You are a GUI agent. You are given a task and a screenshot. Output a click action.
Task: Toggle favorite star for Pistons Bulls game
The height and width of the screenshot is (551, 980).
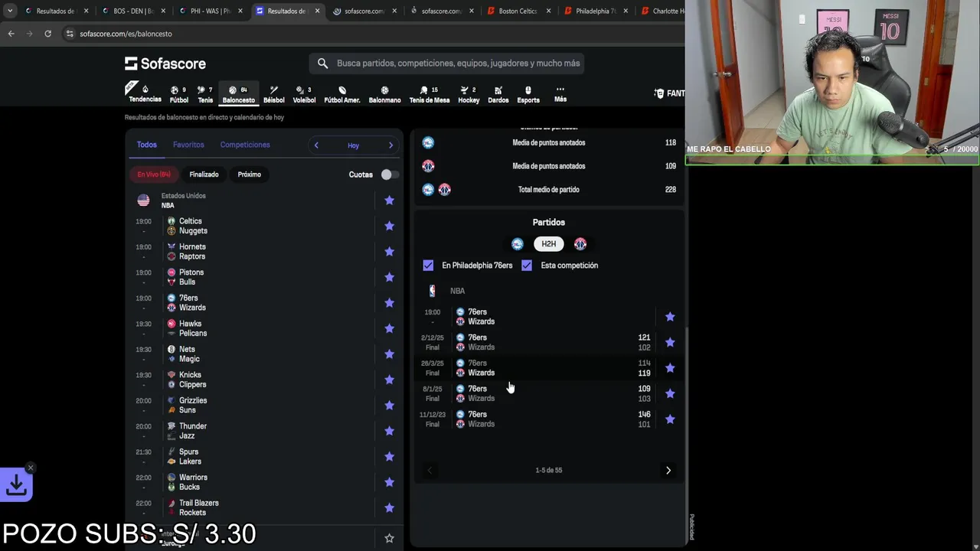(x=389, y=277)
